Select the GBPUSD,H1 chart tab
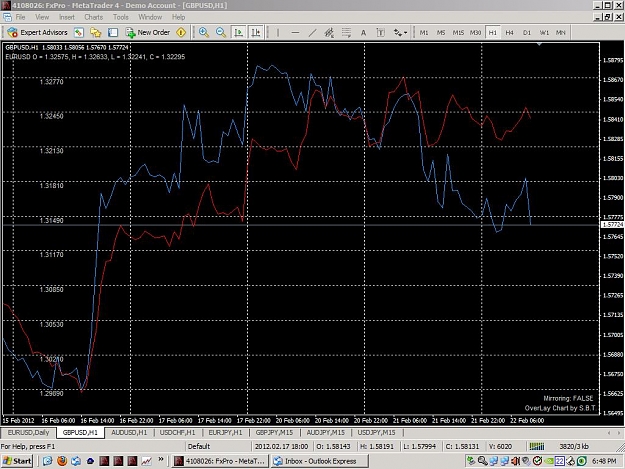The height and width of the screenshot is (469, 625). pos(80,433)
